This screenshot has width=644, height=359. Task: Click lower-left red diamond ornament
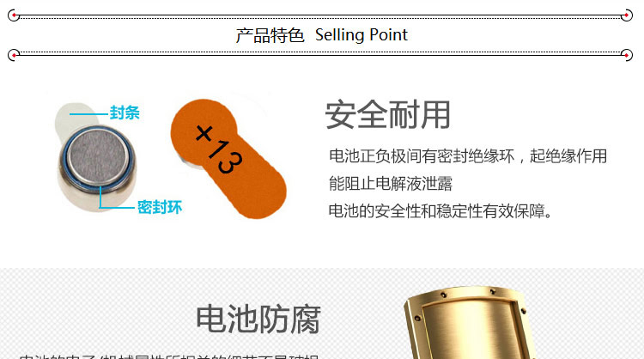[14, 55]
